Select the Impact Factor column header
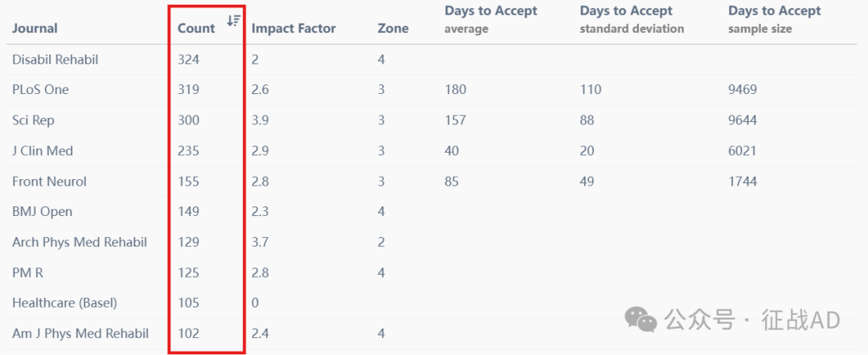Viewport: 868px width, 355px height. click(293, 28)
